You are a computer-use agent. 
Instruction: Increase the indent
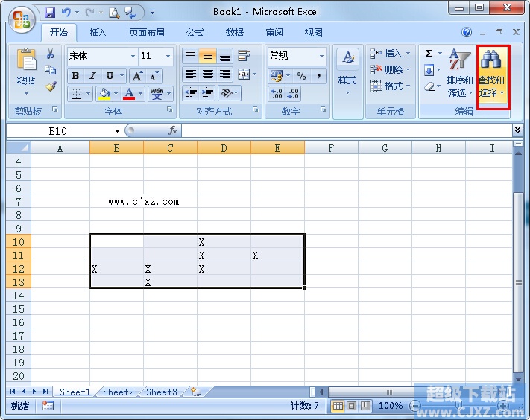coord(207,92)
